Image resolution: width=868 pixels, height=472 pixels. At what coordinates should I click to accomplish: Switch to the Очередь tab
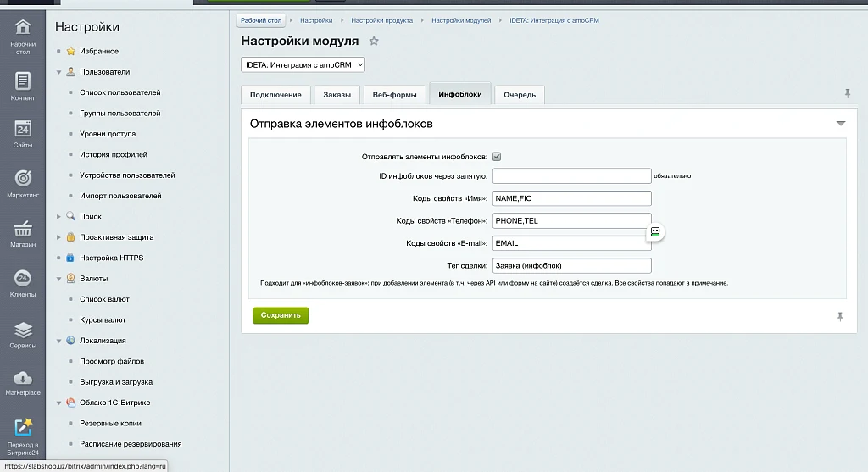pyautogui.click(x=520, y=95)
